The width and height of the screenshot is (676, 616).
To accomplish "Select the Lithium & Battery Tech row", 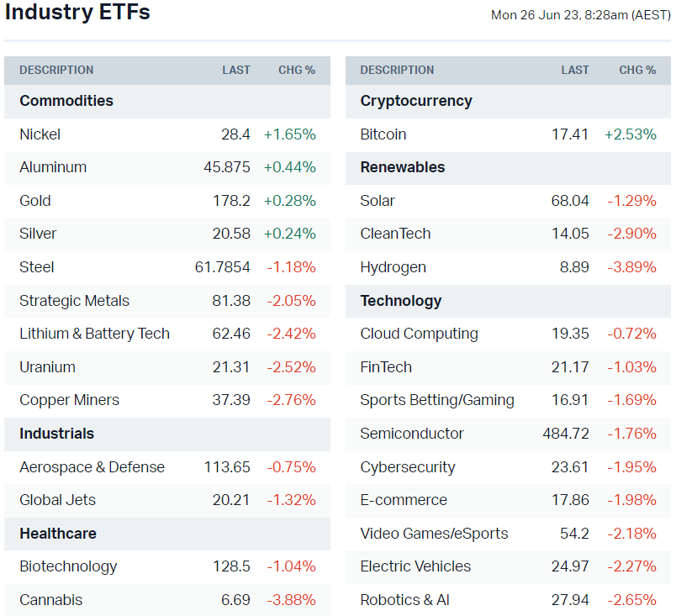I will pos(94,334).
